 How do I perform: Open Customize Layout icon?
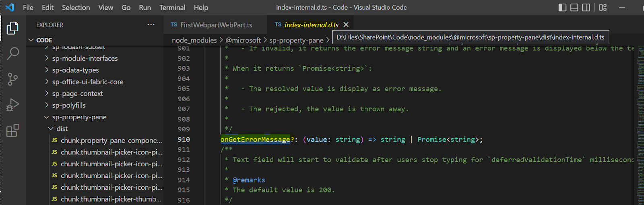603,7
